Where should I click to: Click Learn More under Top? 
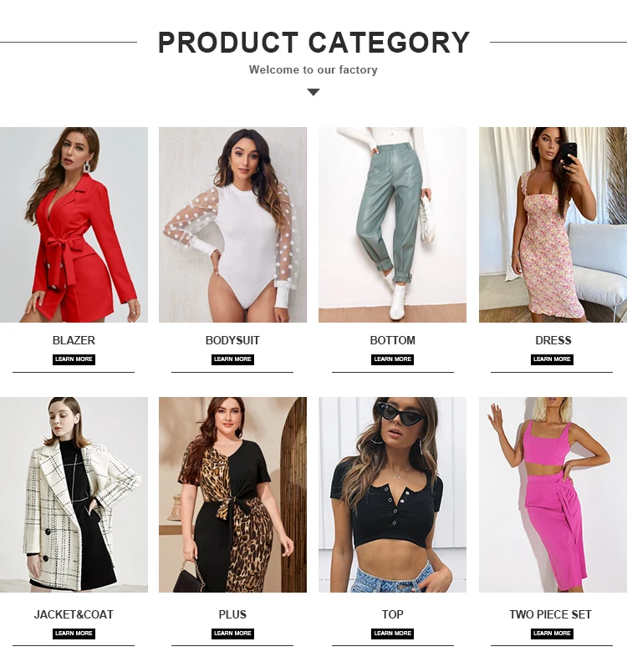(x=392, y=634)
